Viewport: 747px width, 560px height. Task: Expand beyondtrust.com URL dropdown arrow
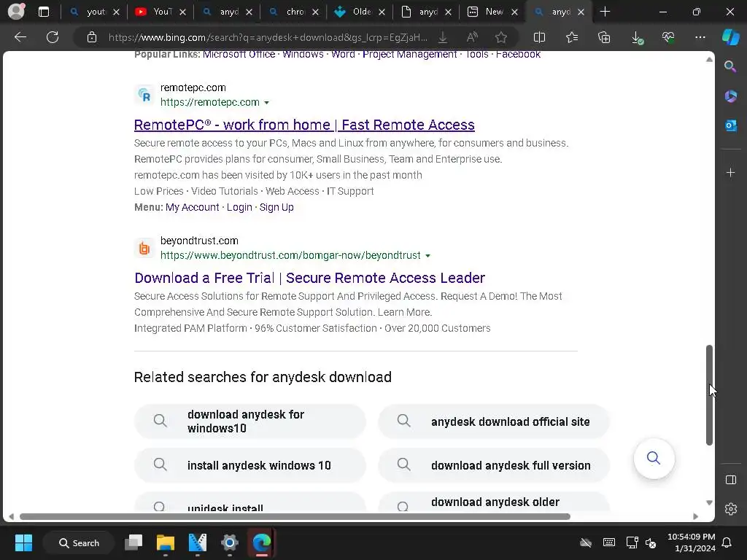[x=427, y=256]
